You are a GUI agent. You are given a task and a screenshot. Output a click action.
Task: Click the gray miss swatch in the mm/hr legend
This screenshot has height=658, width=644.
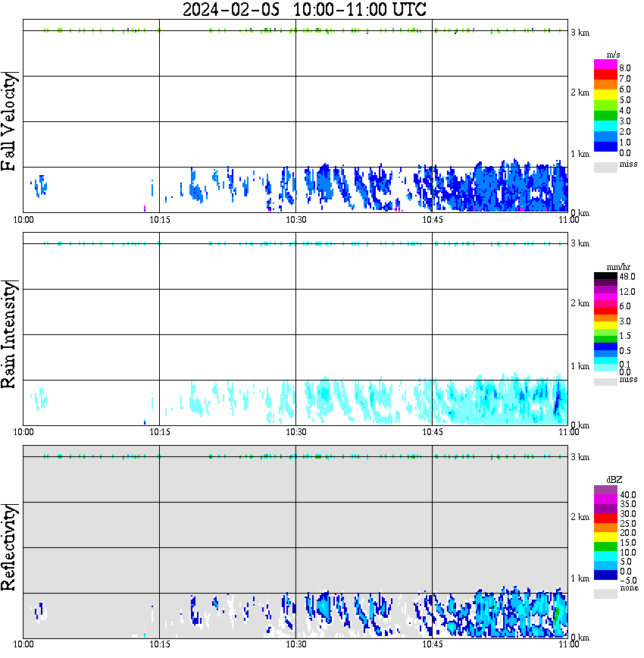pos(605,382)
